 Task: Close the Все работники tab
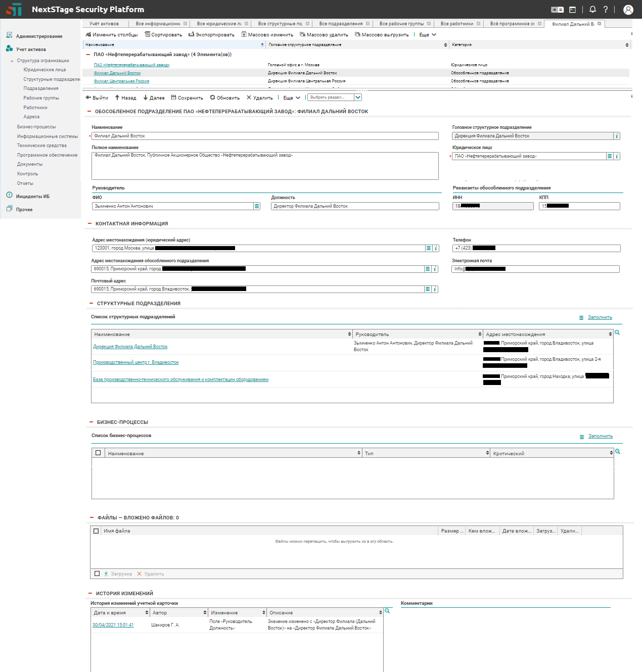tap(479, 24)
